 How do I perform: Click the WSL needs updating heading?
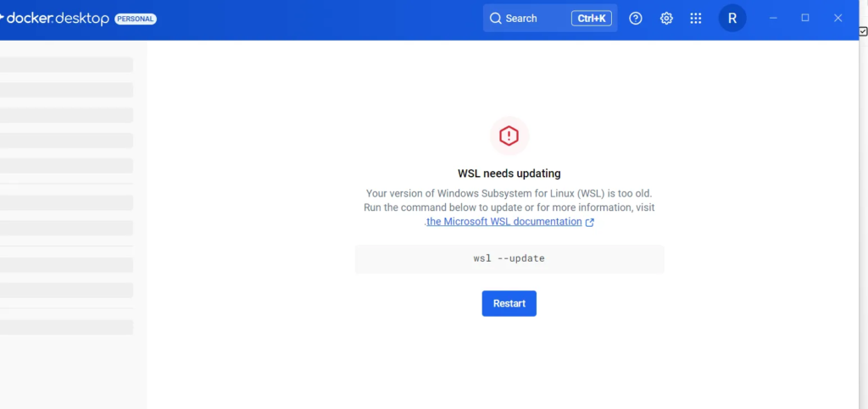(x=509, y=174)
